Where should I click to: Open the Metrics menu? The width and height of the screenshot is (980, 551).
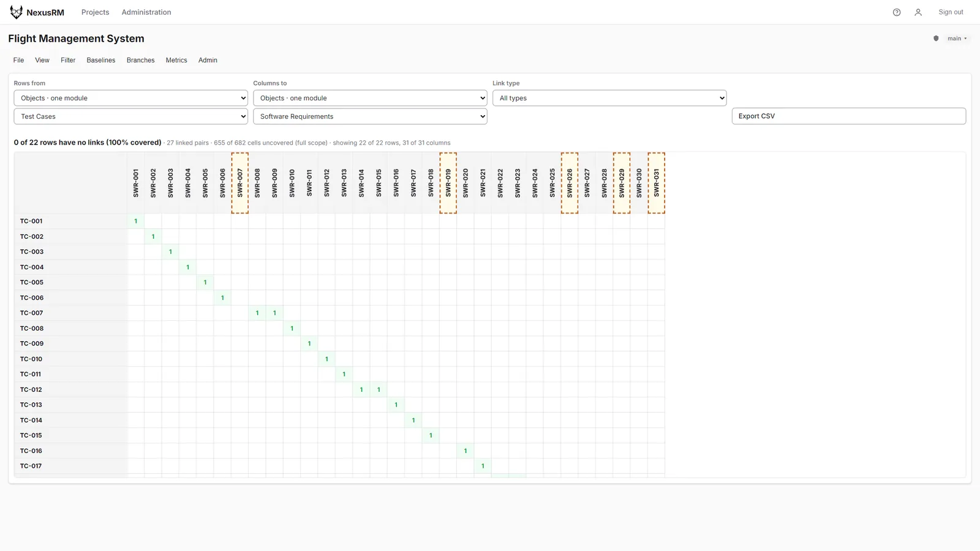coord(176,60)
